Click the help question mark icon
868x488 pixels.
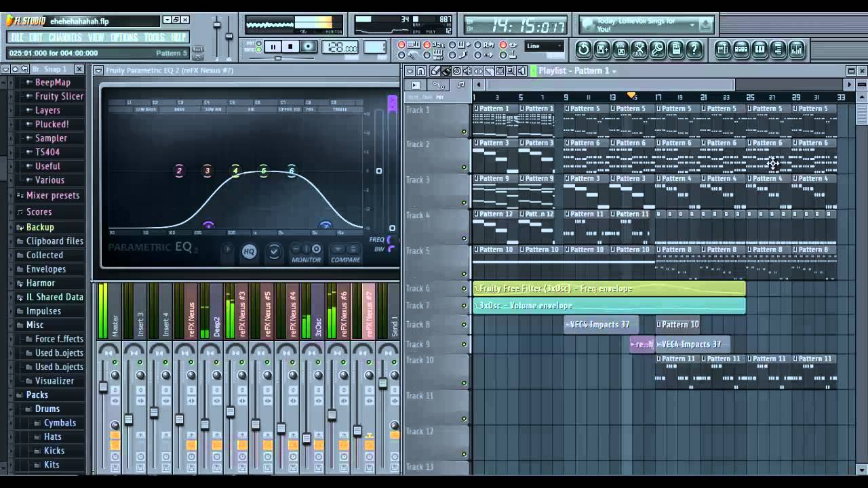(x=694, y=49)
